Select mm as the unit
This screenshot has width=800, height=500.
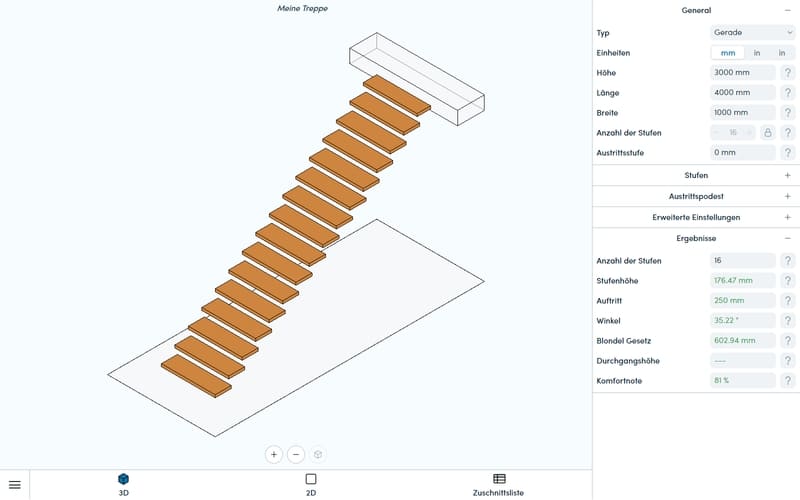tap(728, 53)
